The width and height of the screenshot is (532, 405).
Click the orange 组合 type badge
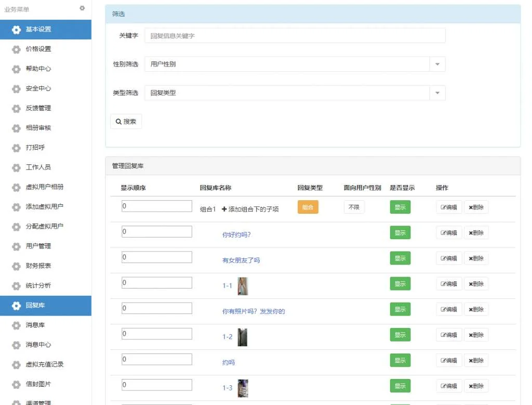[308, 207]
